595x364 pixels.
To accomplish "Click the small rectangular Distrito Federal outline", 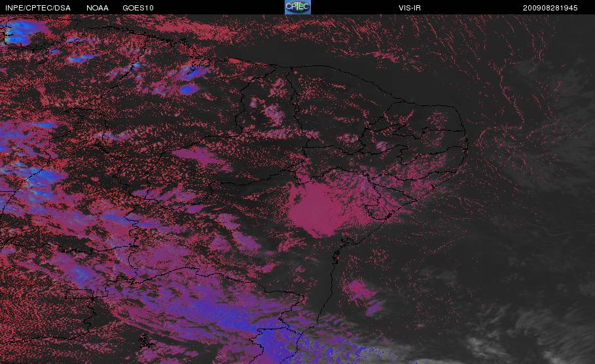I will tap(80, 294).
